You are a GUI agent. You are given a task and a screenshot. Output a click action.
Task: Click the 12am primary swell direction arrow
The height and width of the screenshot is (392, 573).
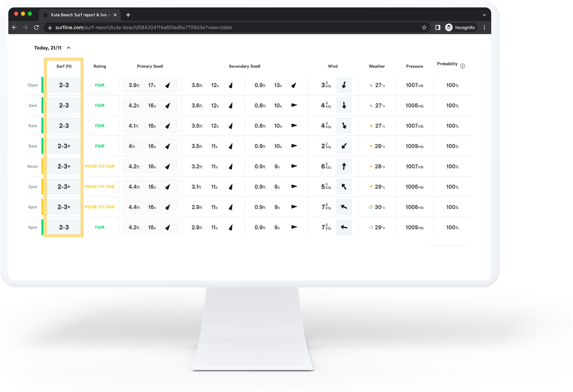click(168, 85)
